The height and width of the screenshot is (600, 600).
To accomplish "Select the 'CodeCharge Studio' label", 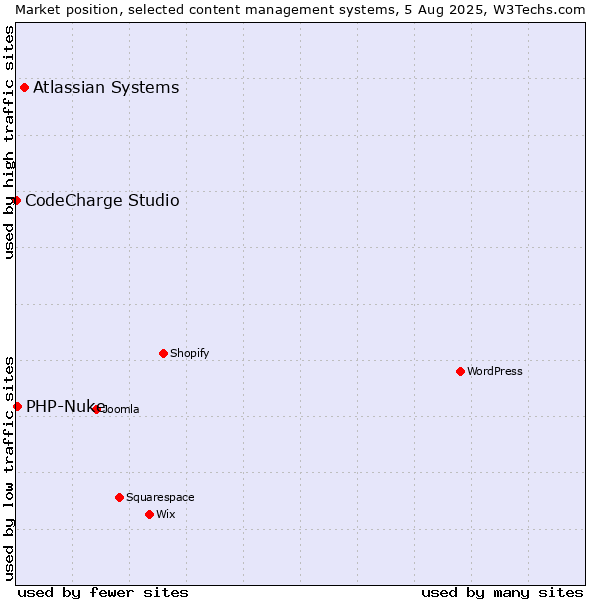I will (x=102, y=201).
